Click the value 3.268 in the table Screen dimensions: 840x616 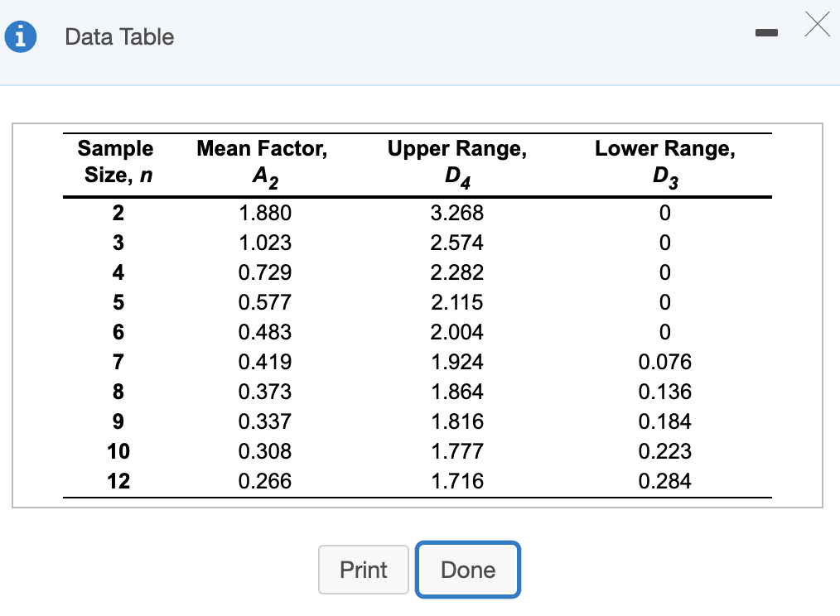point(456,213)
